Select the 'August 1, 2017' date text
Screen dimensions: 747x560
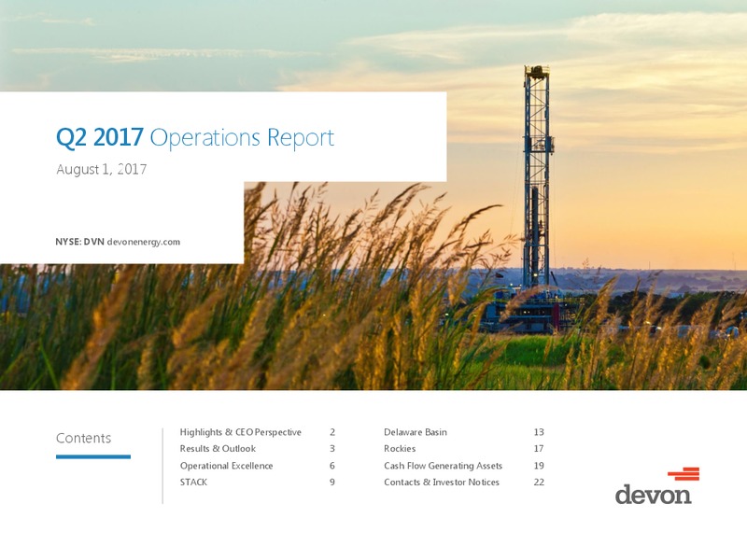point(102,170)
